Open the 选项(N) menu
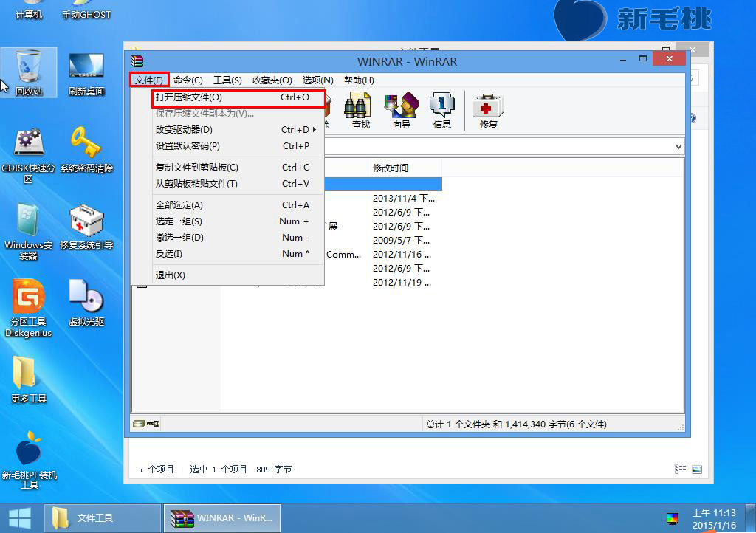The height and width of the screenshot is (533, 756). pyautogui.click(x=317, y=80)
